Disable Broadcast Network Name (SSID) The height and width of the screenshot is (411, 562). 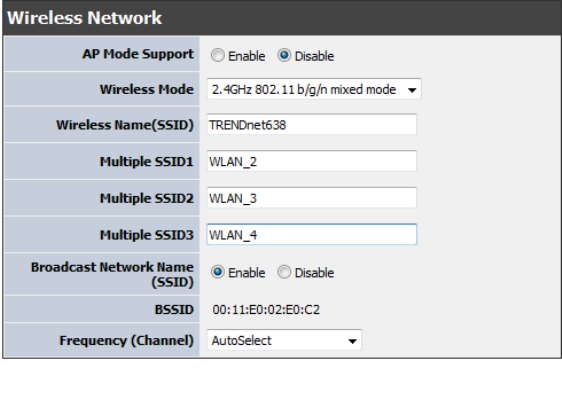284,272
